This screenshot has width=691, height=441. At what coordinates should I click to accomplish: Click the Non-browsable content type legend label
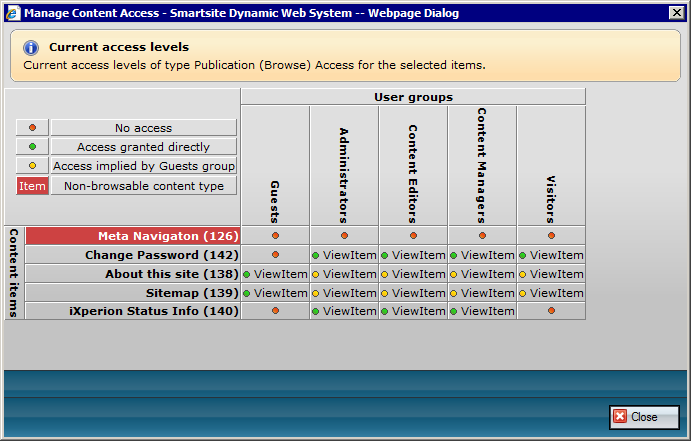[144, 186]
